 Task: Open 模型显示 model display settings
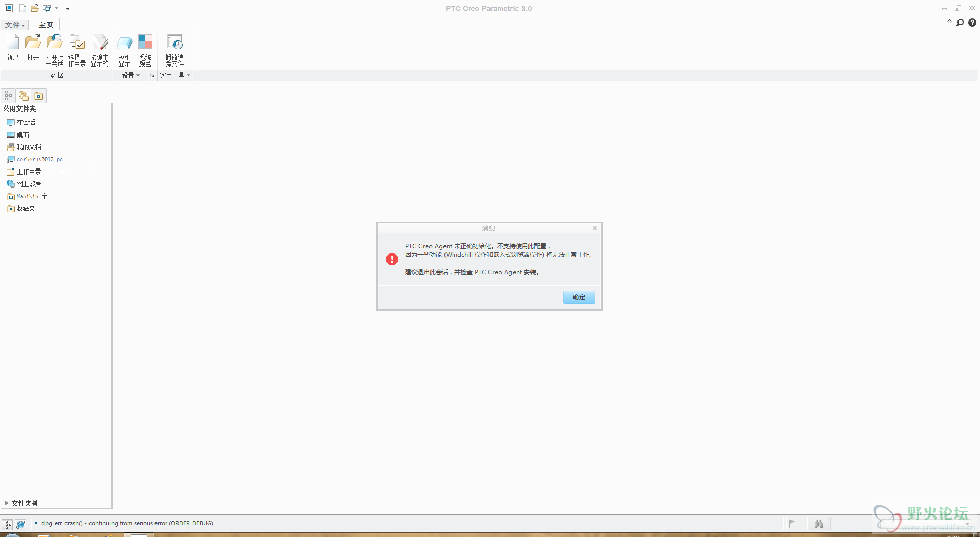[x=125, y=50]
